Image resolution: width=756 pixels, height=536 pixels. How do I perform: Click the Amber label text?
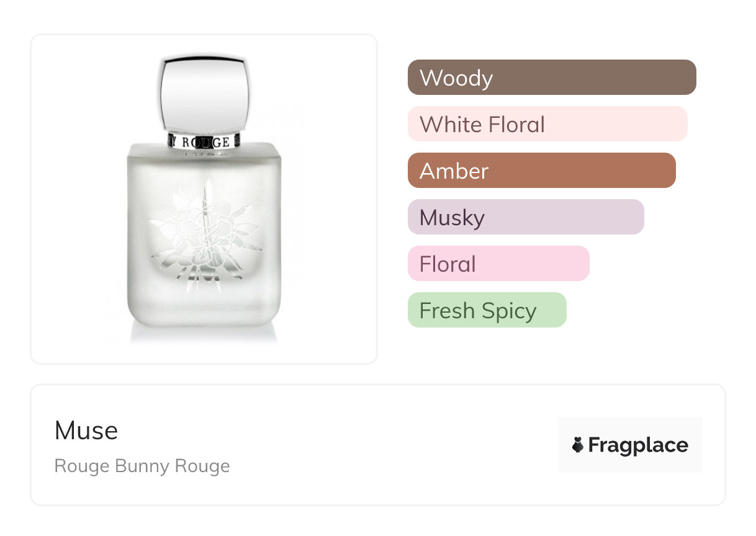click(x=454, y=171)
